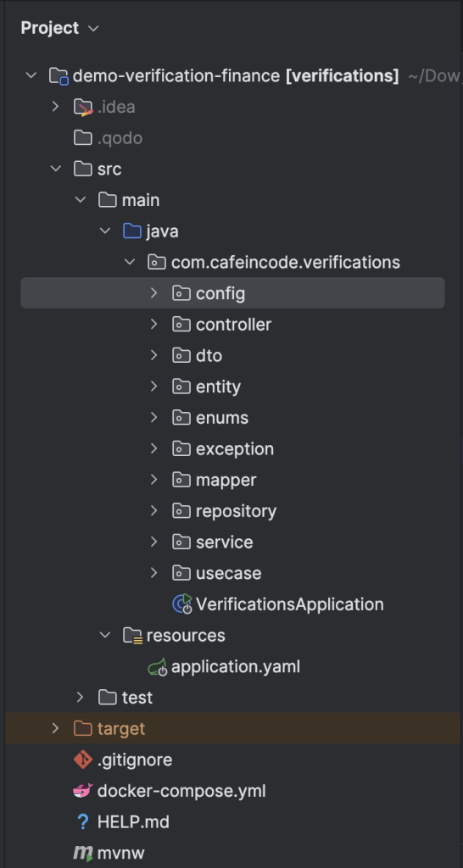Select the demo-verification-finance project root
Screen dimensions: 463x868
(x=176, y=75)
